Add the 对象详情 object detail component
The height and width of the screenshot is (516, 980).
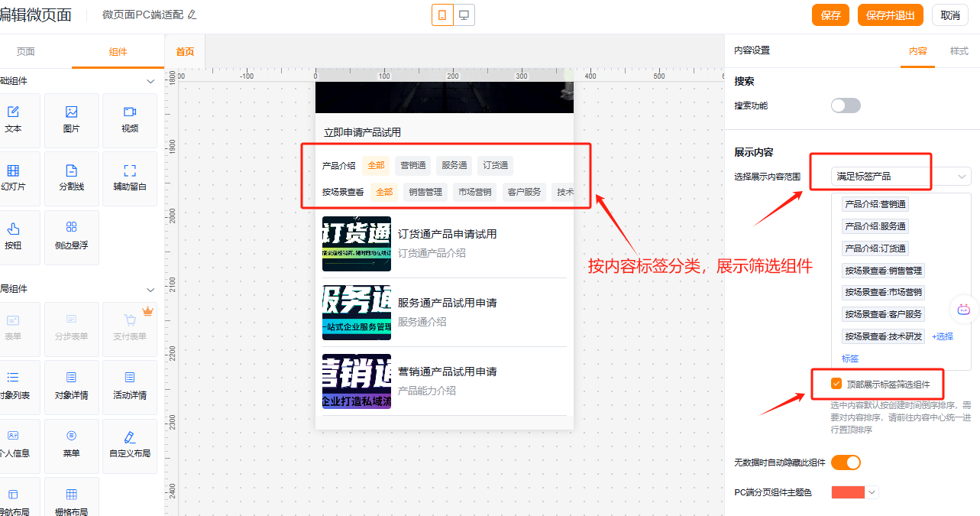pos(72,387)
